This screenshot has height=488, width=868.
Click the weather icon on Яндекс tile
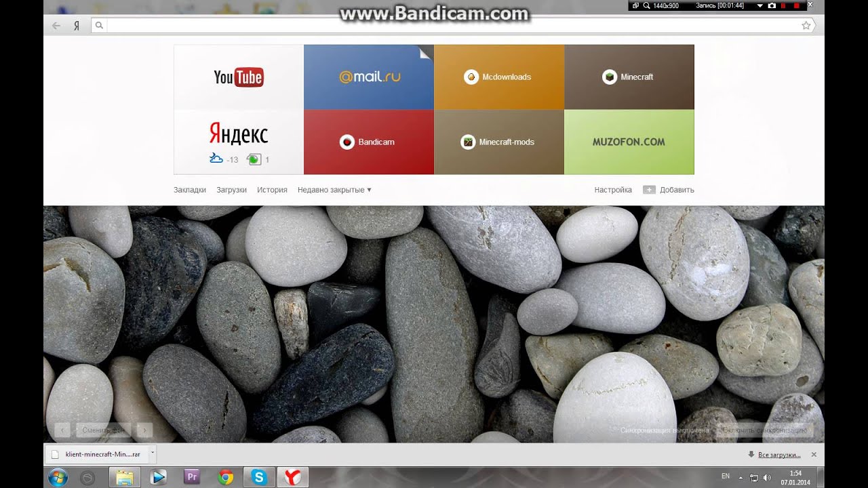(x=216, y=159)
